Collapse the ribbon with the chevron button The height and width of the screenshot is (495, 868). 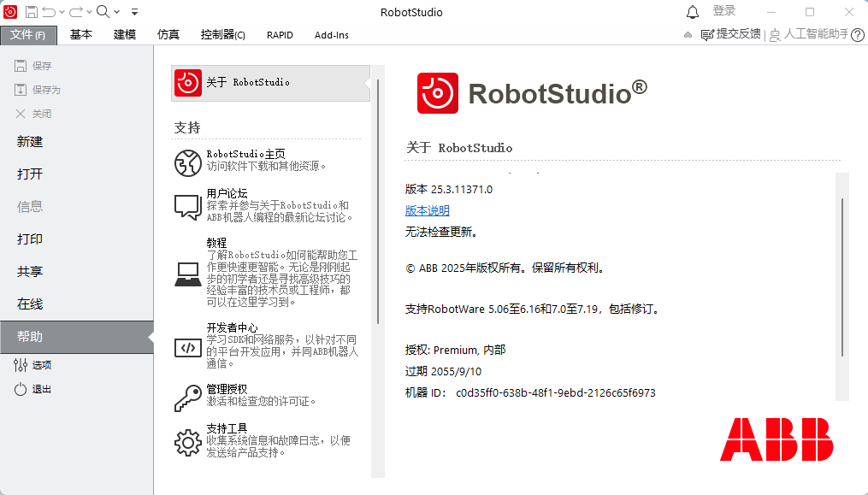pos(688,35)
